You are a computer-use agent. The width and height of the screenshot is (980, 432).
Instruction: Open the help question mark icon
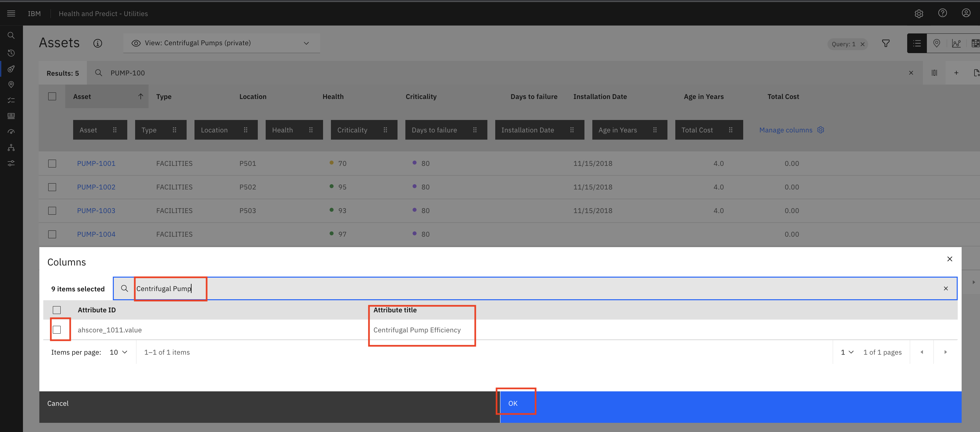pos(942,13)
